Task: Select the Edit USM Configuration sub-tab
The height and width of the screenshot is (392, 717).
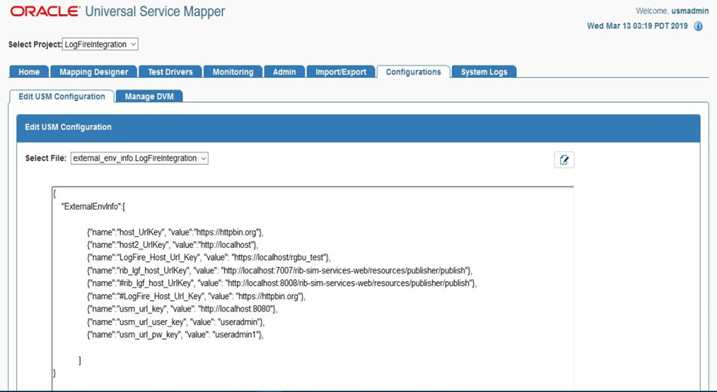Action: point(62,97)
